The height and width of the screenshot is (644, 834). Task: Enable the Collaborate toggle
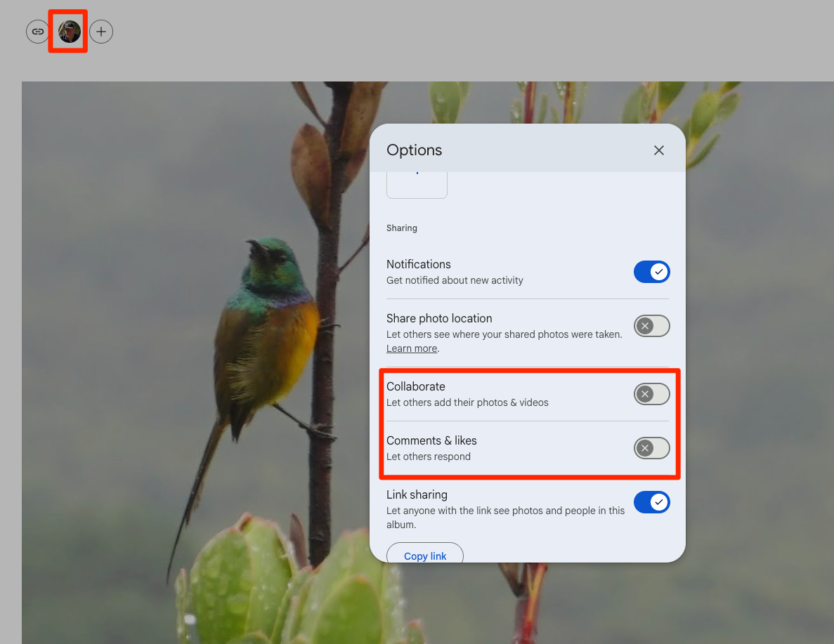point(651,394)
